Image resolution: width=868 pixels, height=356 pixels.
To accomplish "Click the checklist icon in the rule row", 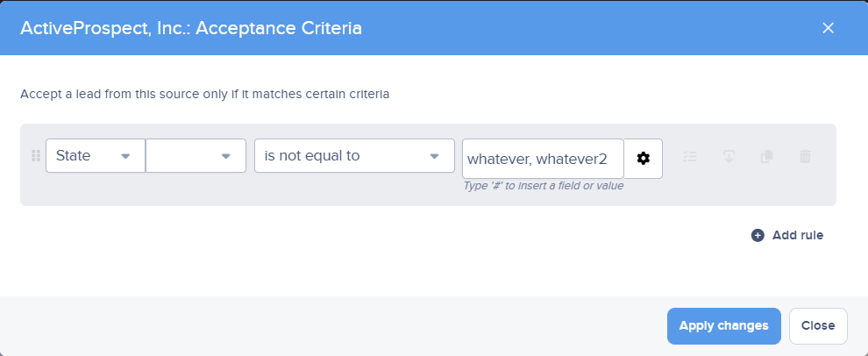I will (x=690, y=156).
